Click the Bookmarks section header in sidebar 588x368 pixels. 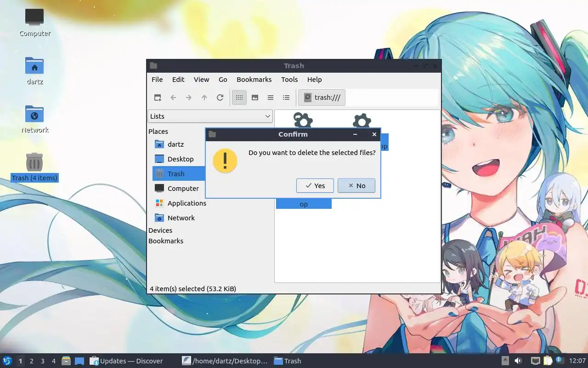(166, 241)
